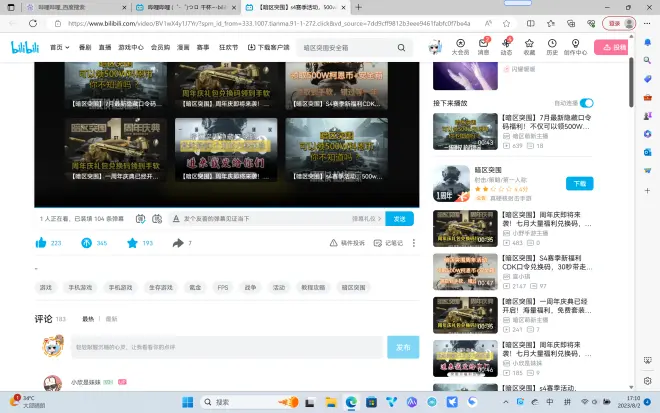660x413 pixels.
Task: Focus the bilibili search input field
Action: point(347,48)
